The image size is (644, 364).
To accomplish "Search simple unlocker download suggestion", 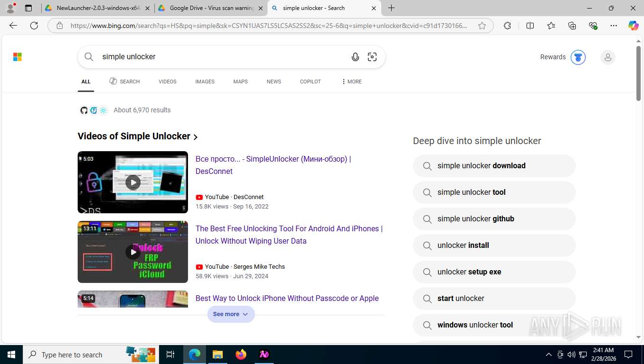I will point(494,166).
